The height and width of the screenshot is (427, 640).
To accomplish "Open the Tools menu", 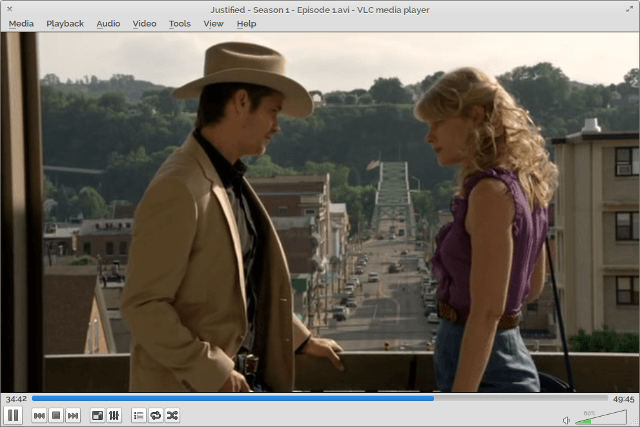I will [x=180, y=24].
